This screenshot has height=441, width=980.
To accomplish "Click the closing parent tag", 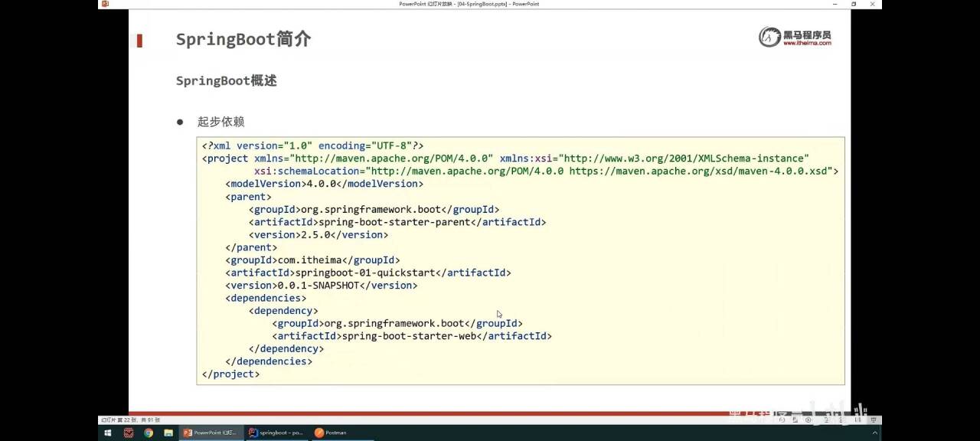I will coord(251,247).
